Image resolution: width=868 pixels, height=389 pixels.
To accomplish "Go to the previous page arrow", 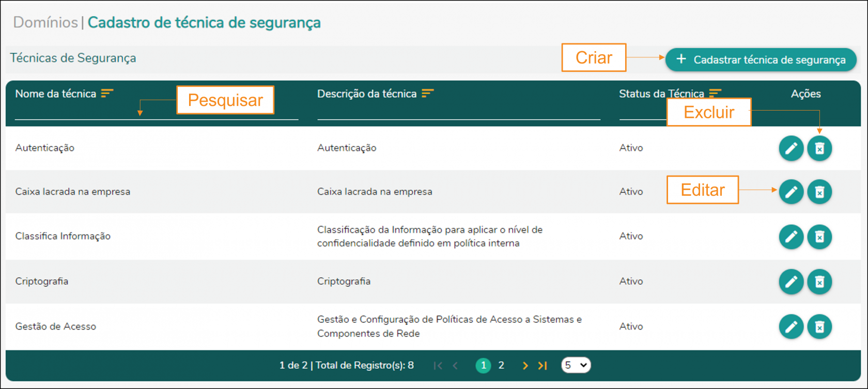I will 455,366.
